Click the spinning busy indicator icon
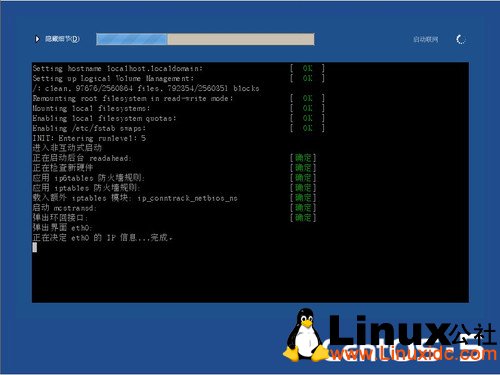 [461, 39]
